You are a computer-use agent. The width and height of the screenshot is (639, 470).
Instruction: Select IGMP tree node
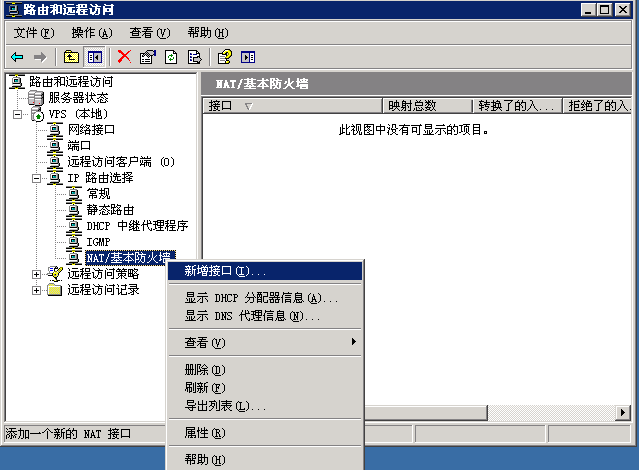tap(98, 242)
